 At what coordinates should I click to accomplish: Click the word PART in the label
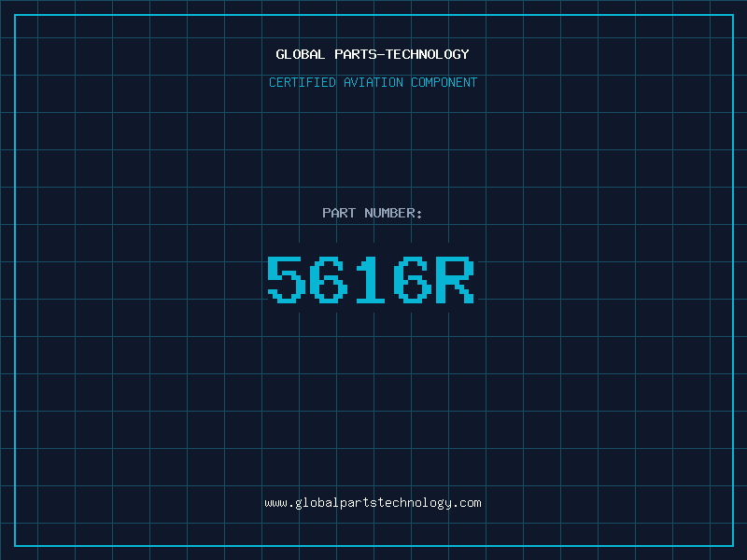(337, 214)
